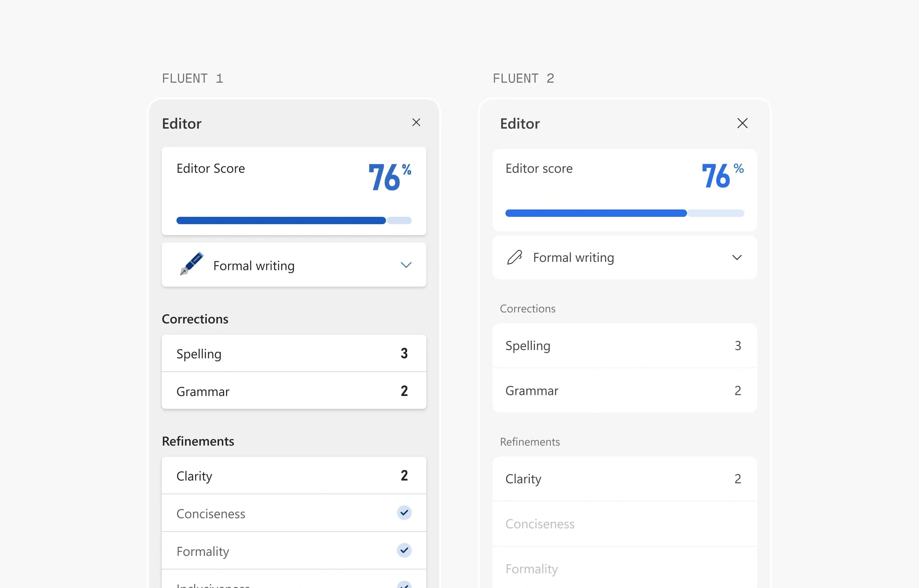Expand Formal writing chevron in Fluent 2
919x588 pixels.
point(737,257)
